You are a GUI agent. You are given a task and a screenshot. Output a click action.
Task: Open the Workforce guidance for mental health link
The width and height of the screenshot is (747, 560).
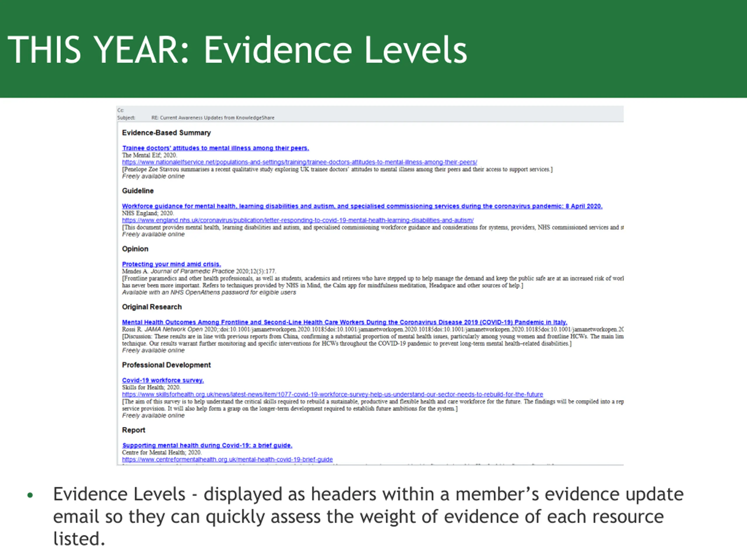coord(362,206)
